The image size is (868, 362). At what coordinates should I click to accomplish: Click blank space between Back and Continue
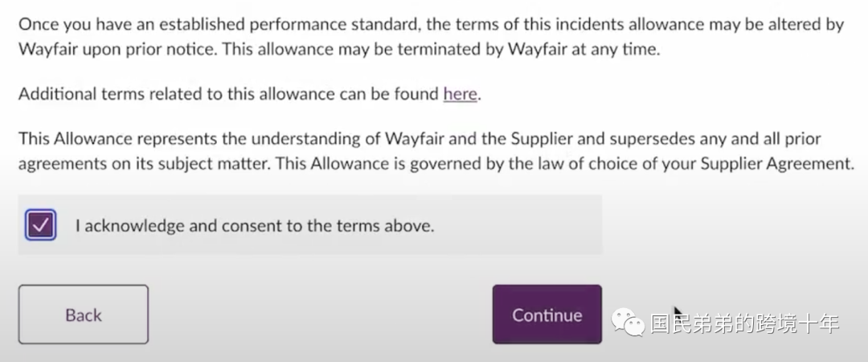(320, 315)
